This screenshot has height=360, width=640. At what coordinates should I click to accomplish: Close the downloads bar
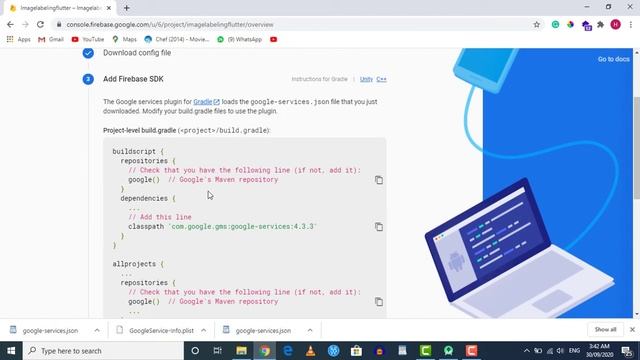coord(632,329)
